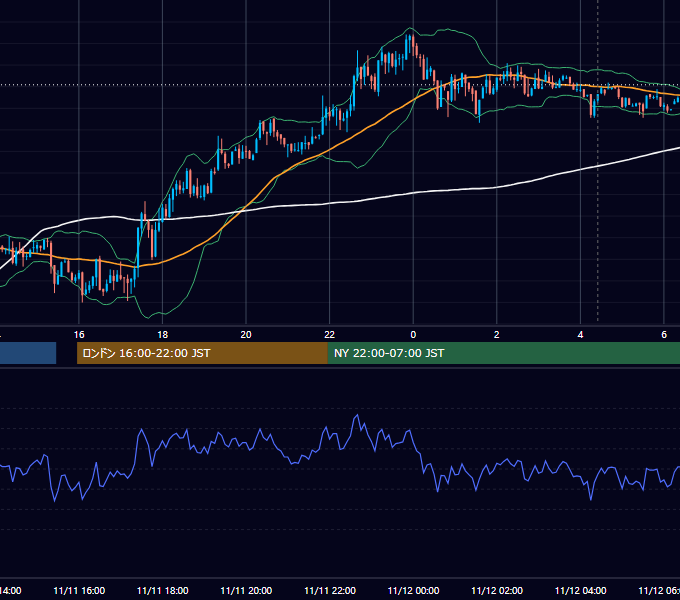Click the "22" hour label on upper axis
This screenshot has width=680, height=600.
pos(330,334)
